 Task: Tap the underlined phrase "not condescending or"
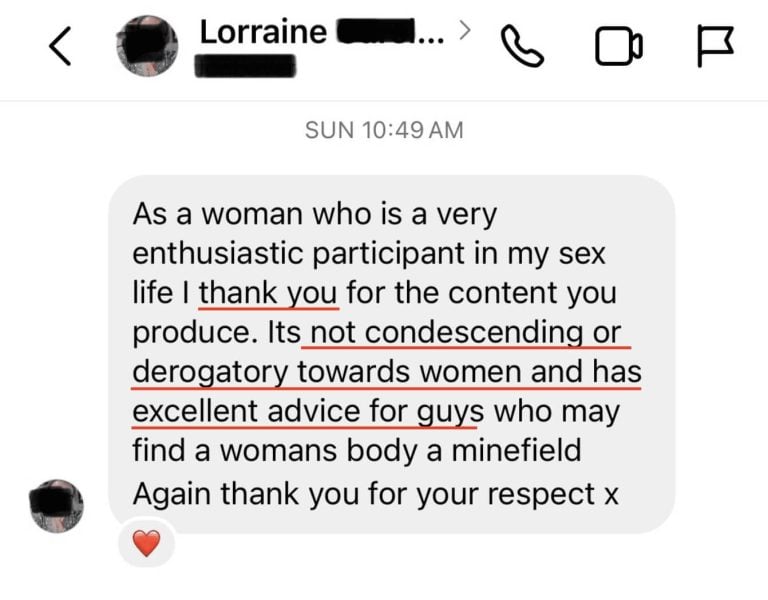[465, 333]
